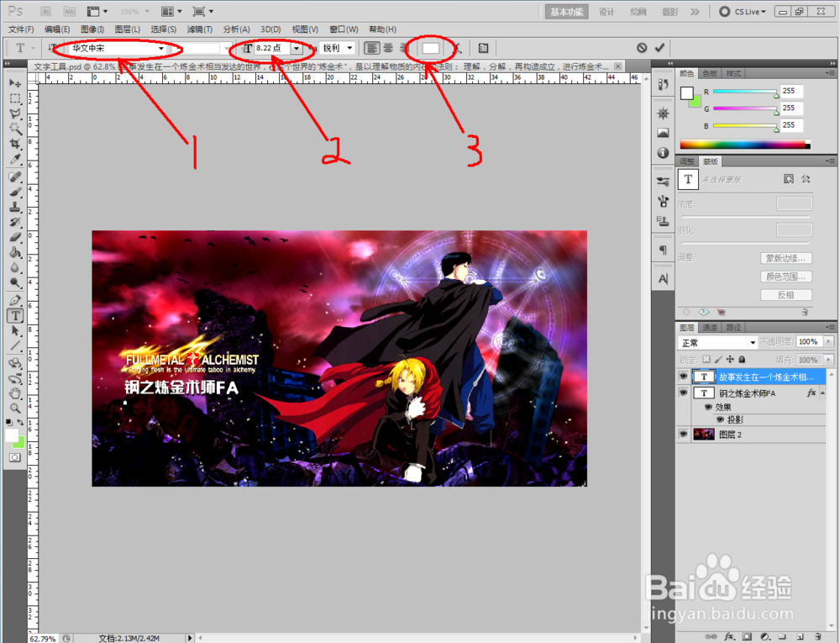Screen dimensions: 840x643
Task: Add a layer mask
Action: 747,636
